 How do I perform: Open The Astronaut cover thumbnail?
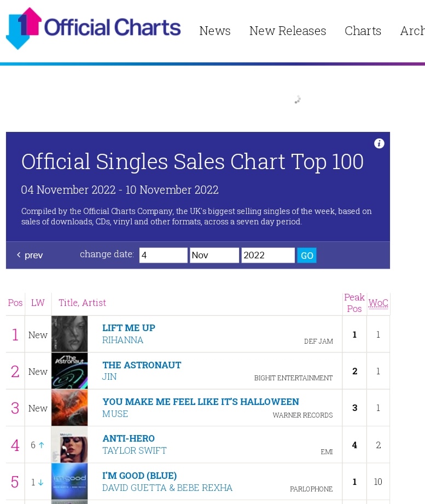[69, 370]
